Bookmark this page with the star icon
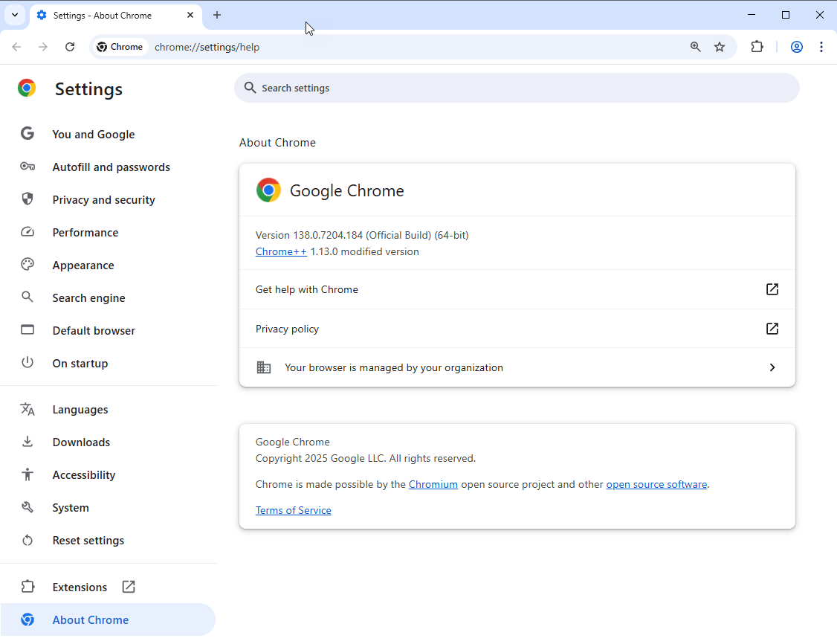 [720, 47]
